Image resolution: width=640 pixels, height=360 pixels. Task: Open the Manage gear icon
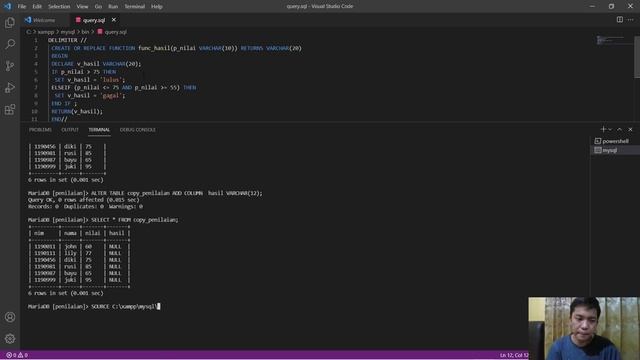[10, 338]
